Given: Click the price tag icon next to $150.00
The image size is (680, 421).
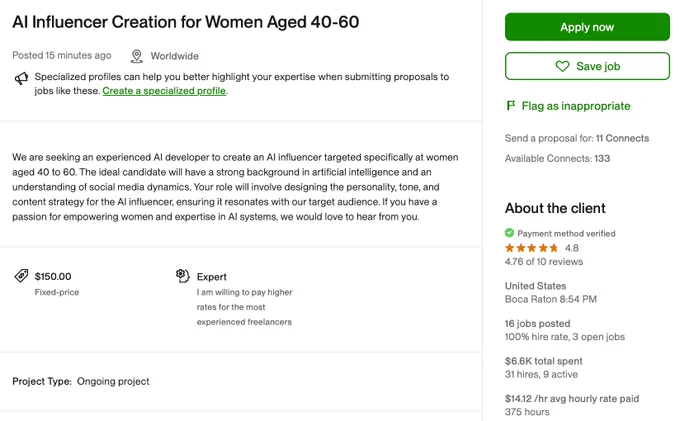Looking at the screenshot, I should coord(21,276).
